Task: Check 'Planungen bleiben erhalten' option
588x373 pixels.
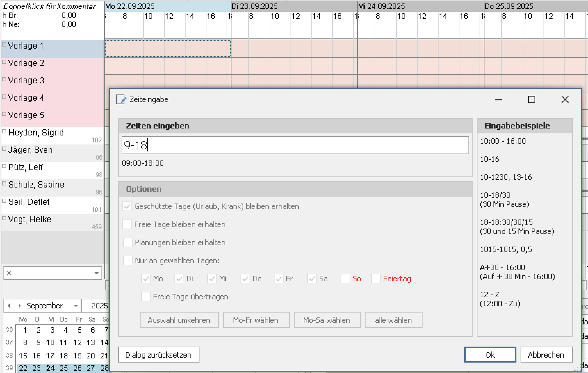Action: (128, 242)
